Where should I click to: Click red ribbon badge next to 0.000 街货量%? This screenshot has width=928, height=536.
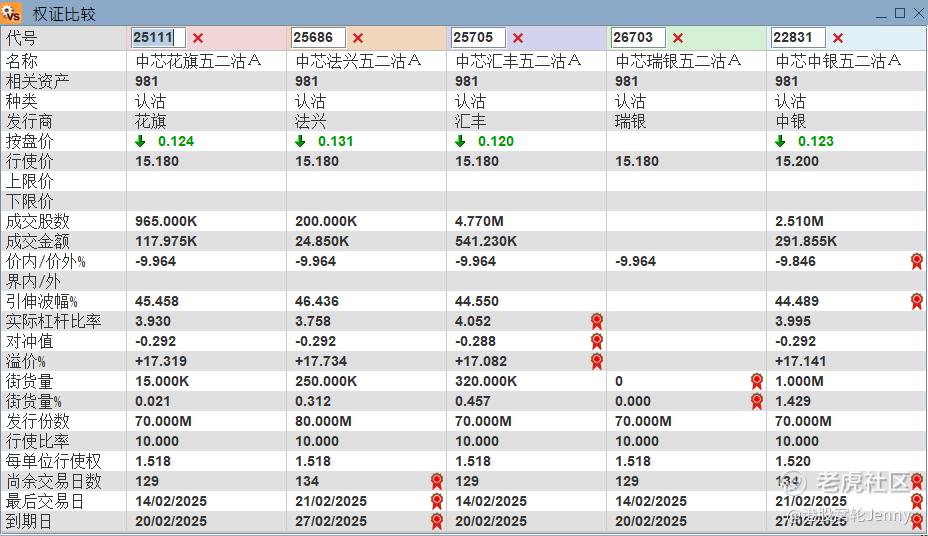coord(756,401)
